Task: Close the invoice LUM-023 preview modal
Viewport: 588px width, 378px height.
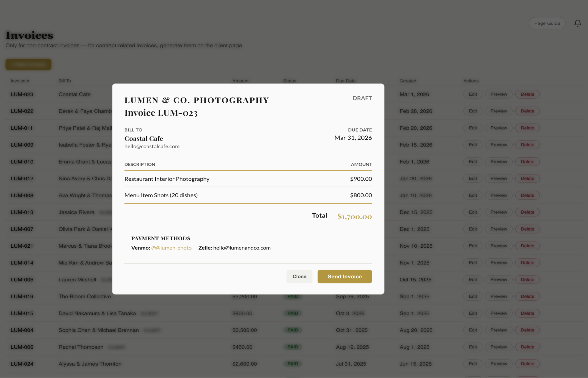Action: coord(299,276)
